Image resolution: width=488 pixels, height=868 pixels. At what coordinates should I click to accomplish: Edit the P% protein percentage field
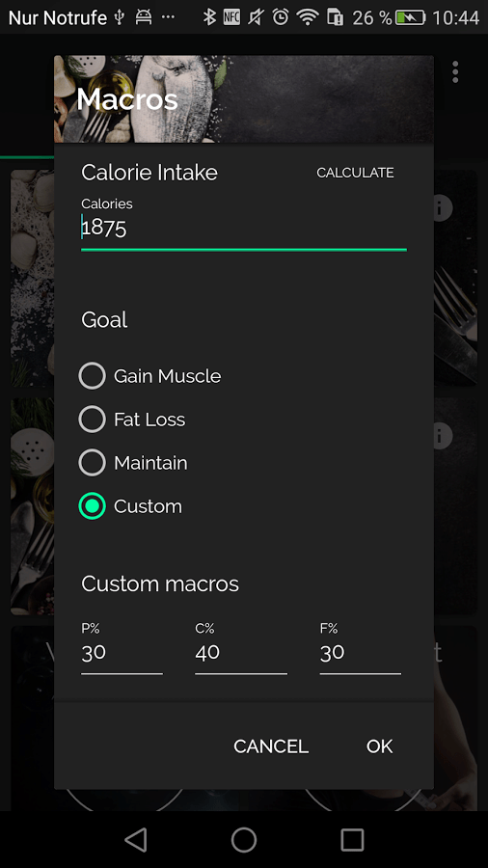pyautogui.click(x=122, y=654)
